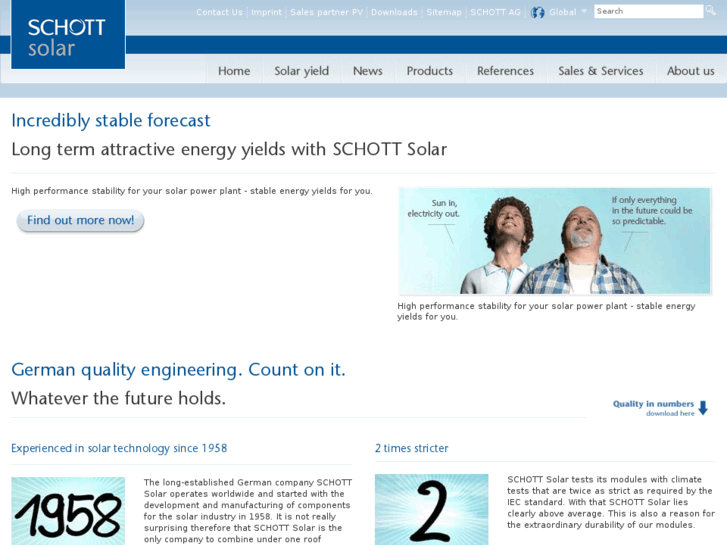Click the Quality in numbers download arrow
Screen dimensions: 727x545
[x=703, y=408]
